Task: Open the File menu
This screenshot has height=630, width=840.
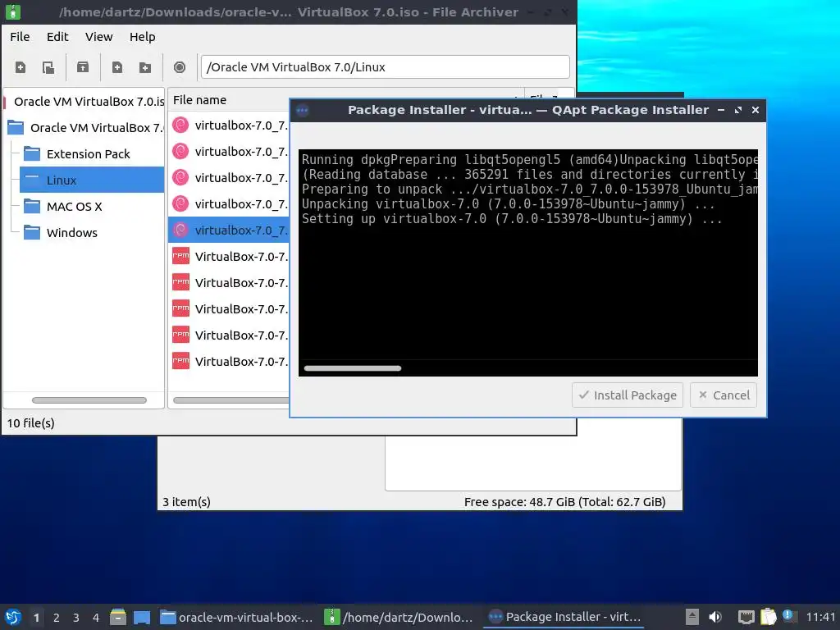Action: pyautogui.click(x=20, y=37)
